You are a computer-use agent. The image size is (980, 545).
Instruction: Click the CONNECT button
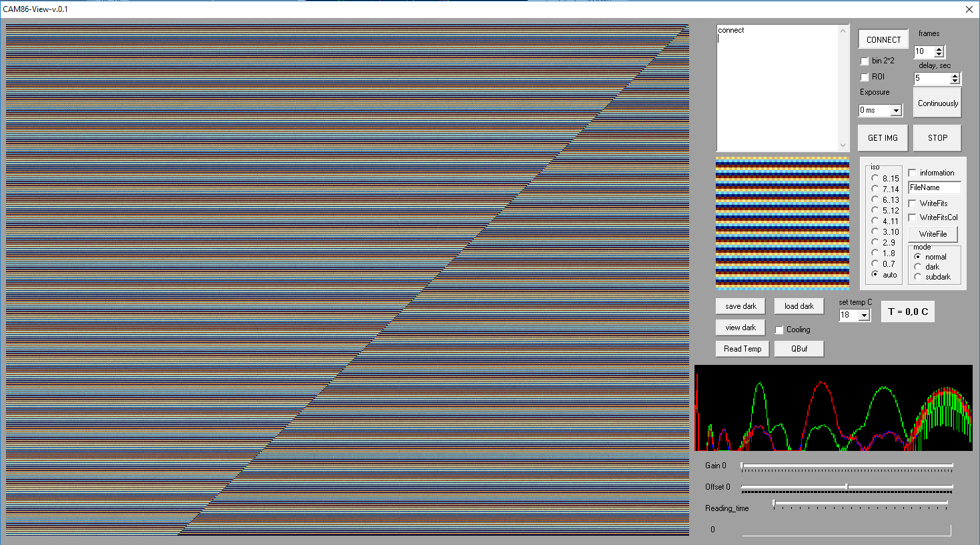click(883, 39)
